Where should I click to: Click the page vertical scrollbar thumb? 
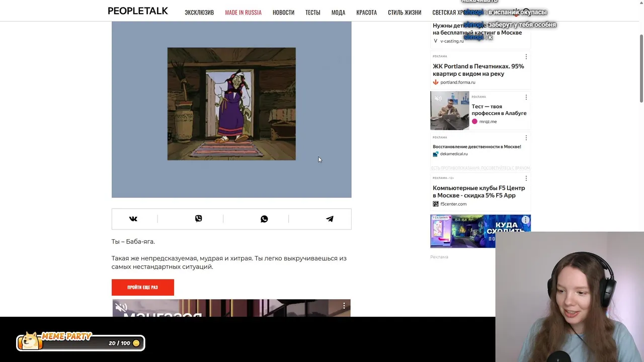641,67
